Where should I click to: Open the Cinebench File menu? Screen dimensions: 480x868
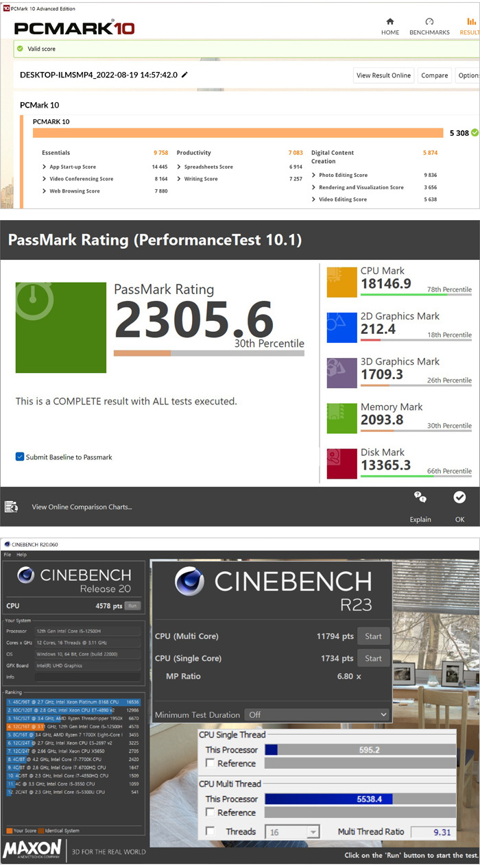pyautogui.click(x=8, y=554)
